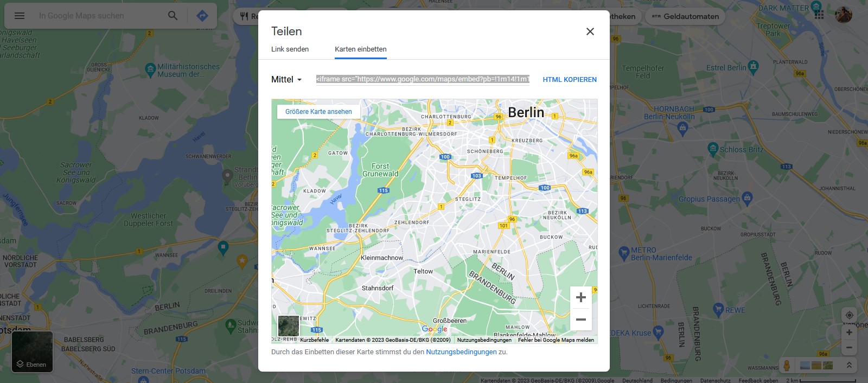Open directions with the route icon

tap(202, 16)
